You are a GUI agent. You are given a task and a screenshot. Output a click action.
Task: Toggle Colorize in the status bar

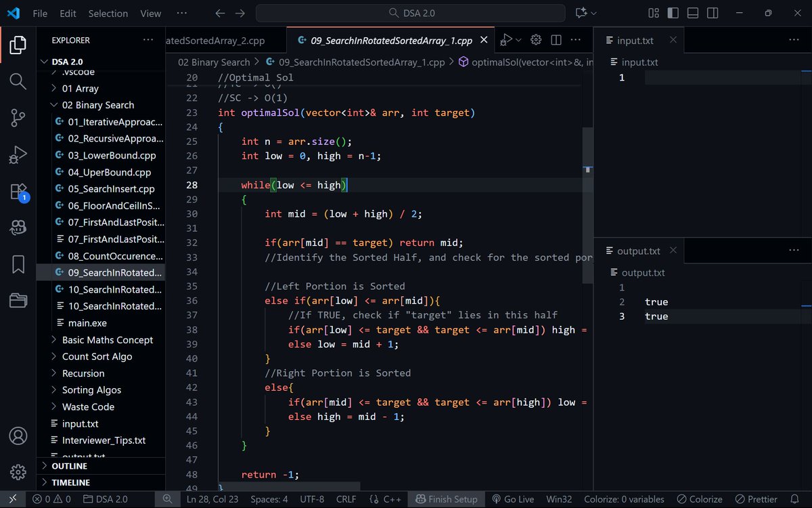click(x=700, y=499)
